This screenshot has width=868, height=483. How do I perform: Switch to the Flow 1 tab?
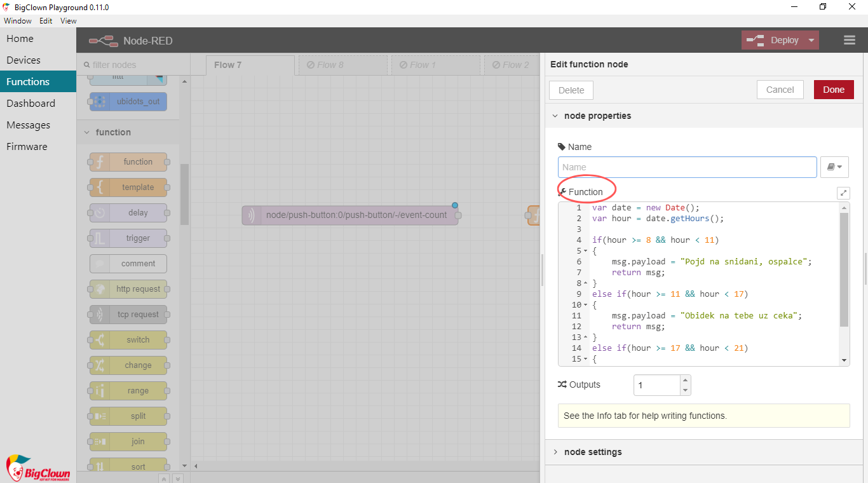pyautogui.click(x=436, y=65)
